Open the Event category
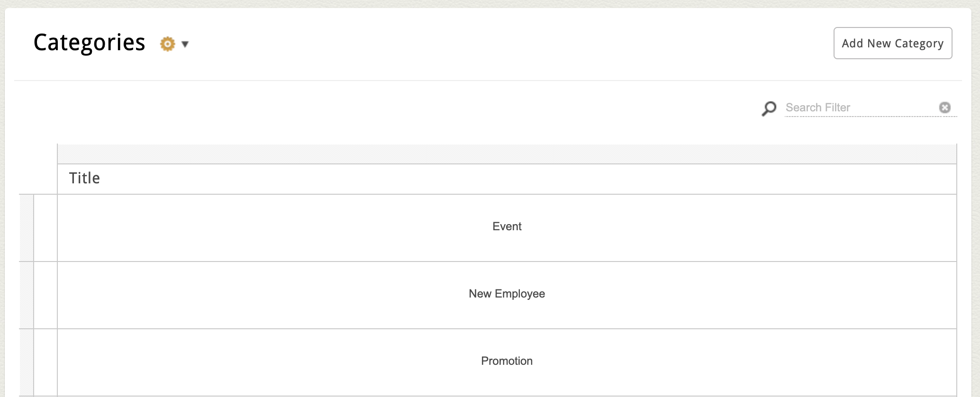Image resolution: width=980 pixels, height=397 pixels. (507, 227)
